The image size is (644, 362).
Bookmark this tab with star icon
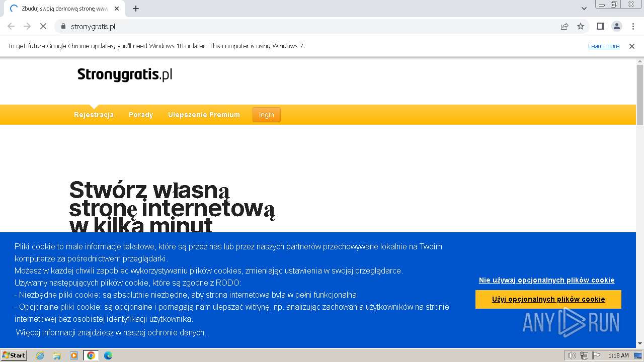[x=581, y=26]
